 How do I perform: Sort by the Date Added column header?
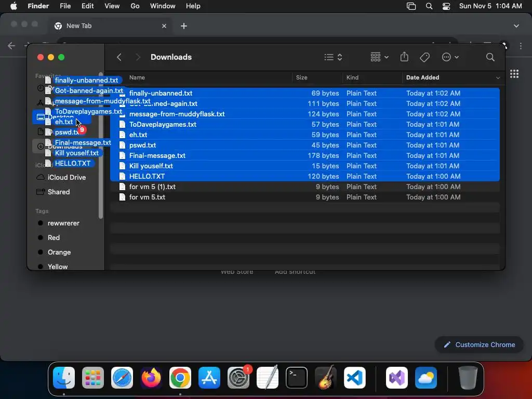[x=422, y=77]
